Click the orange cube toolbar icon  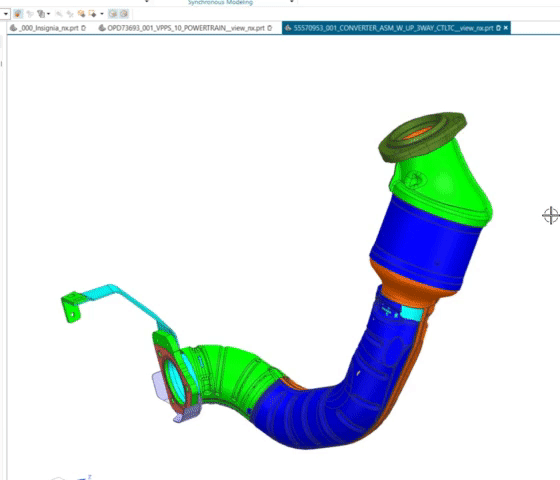pos(81,14)
